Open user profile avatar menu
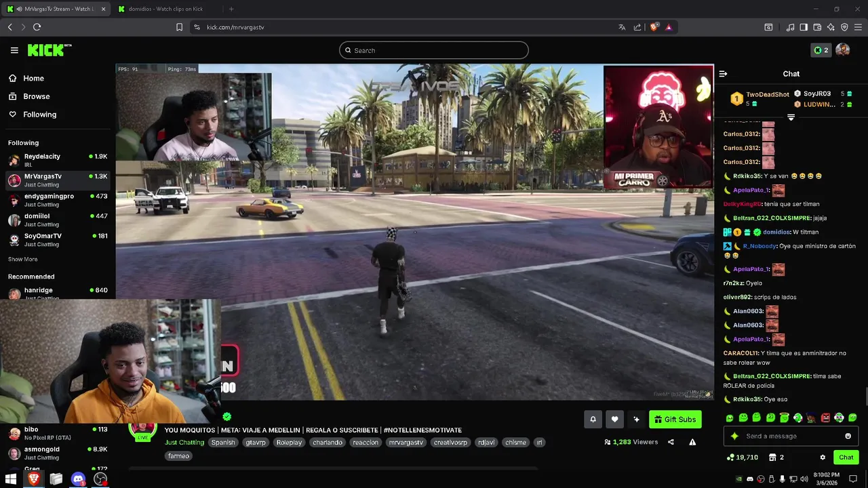Screen dimensions: 868x488 tap(843, 50)
